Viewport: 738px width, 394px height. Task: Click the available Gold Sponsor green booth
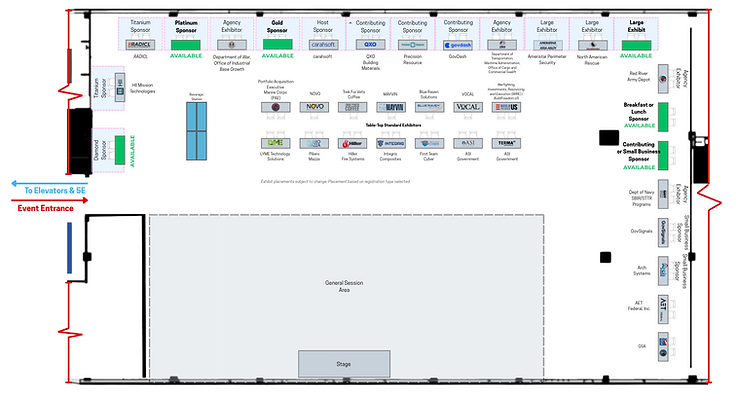tap(277, 45)
